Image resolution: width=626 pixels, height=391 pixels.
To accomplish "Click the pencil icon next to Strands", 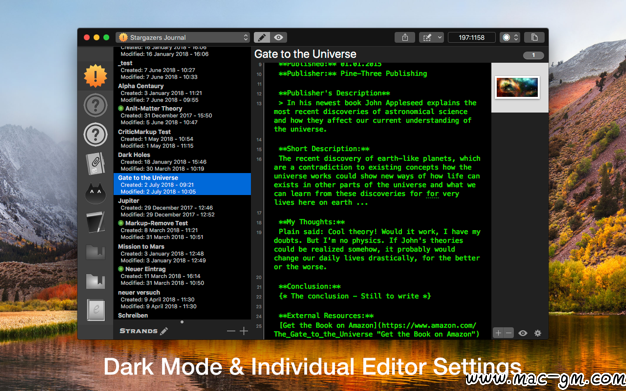I will pyautogui.click(x=164, y=331).
